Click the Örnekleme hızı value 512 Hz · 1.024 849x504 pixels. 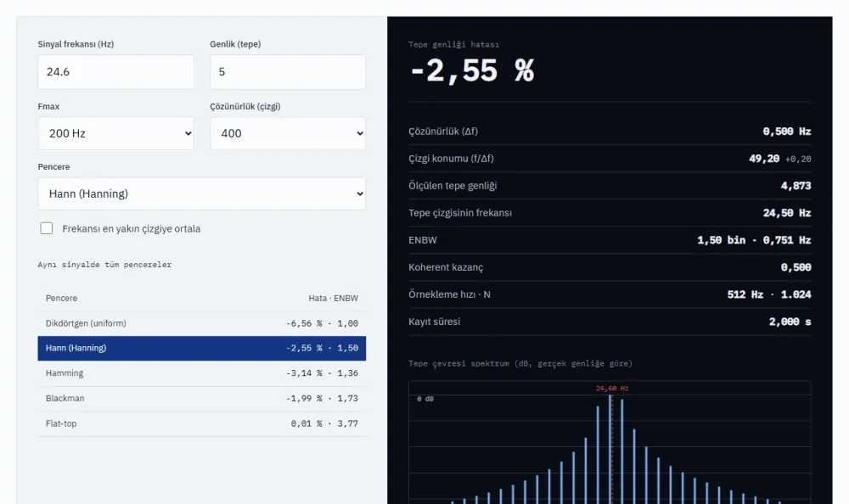pyautogui.click(x=769, y=294)
